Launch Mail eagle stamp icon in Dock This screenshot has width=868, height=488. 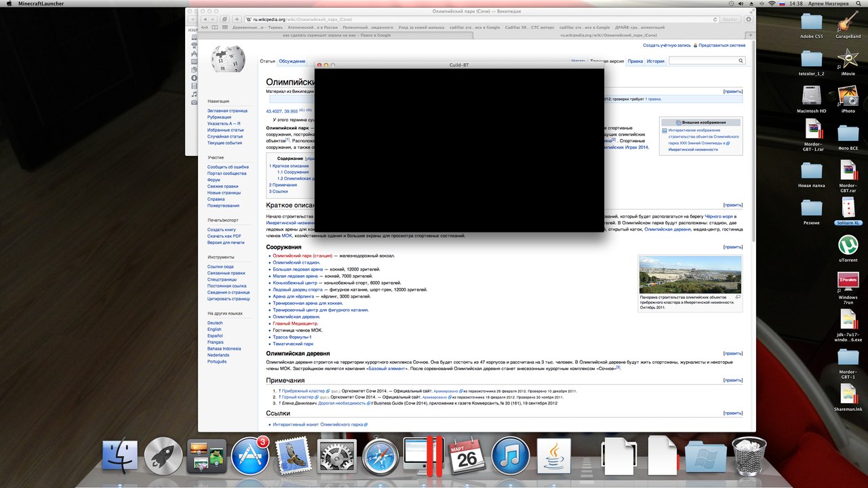(x=294, y=455)
